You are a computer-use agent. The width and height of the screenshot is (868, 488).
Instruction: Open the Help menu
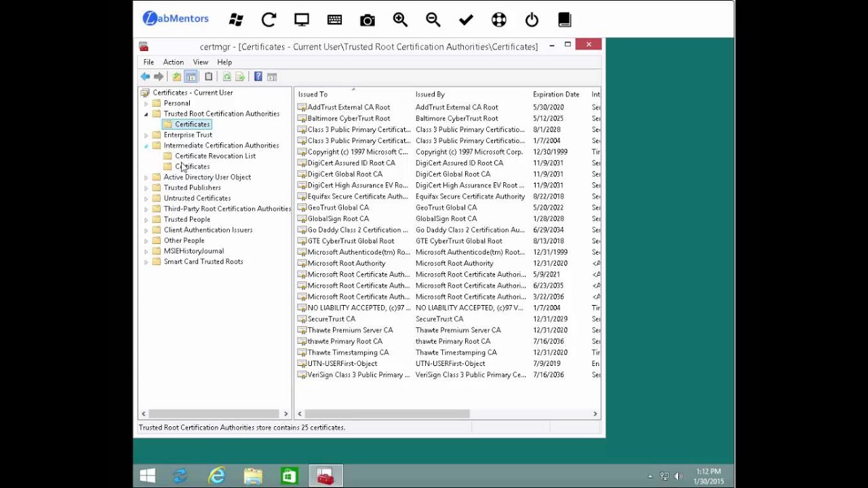pos(224,62)
